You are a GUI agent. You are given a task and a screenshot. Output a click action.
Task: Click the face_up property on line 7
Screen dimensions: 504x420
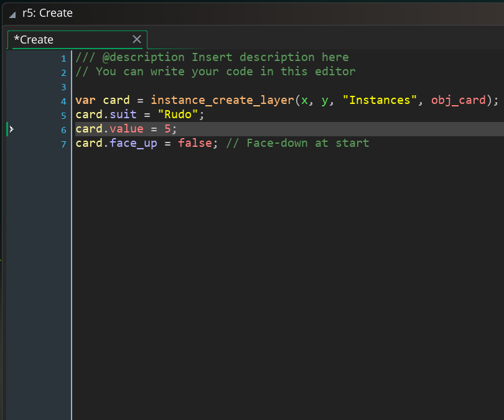[x=133, y=143]
